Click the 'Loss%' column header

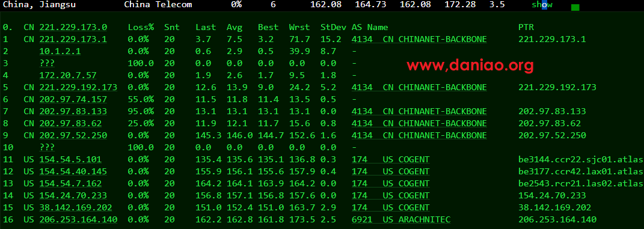point(141,27)
